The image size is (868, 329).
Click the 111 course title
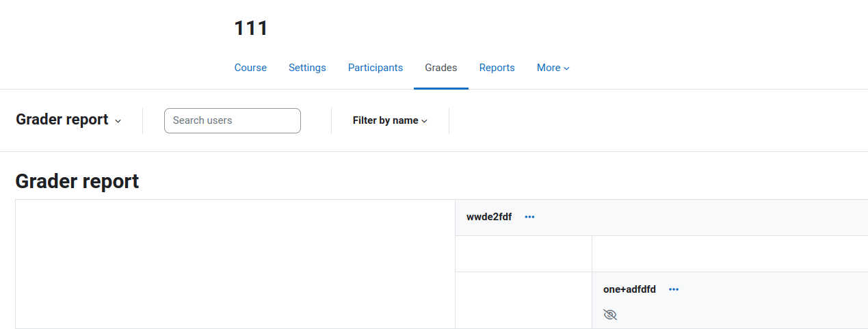251,28
